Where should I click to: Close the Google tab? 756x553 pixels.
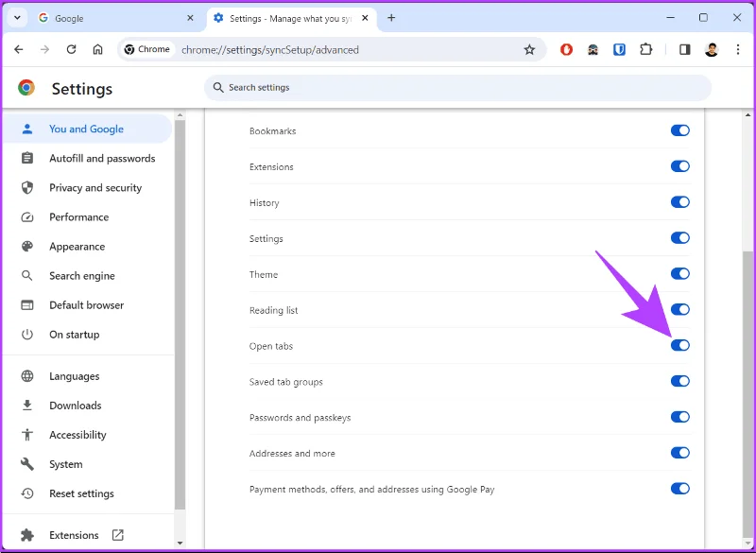pos(191,18)
